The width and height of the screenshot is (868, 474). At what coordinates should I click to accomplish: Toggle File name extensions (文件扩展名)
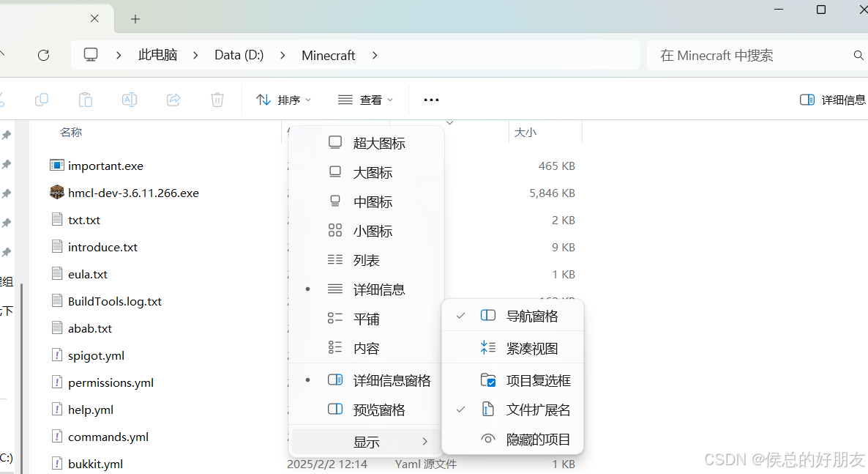pos(512,410)
